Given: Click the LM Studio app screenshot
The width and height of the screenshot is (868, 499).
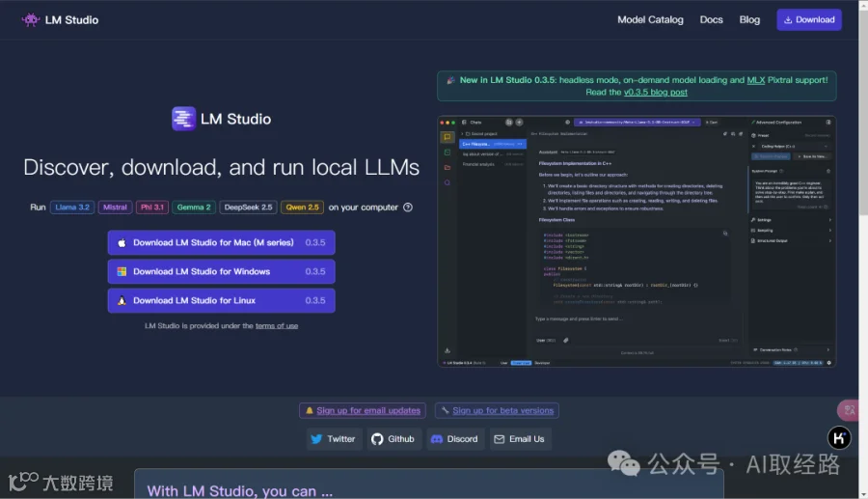Looking at the screenshot, I should pyautogui.click(x=637, y=241).
